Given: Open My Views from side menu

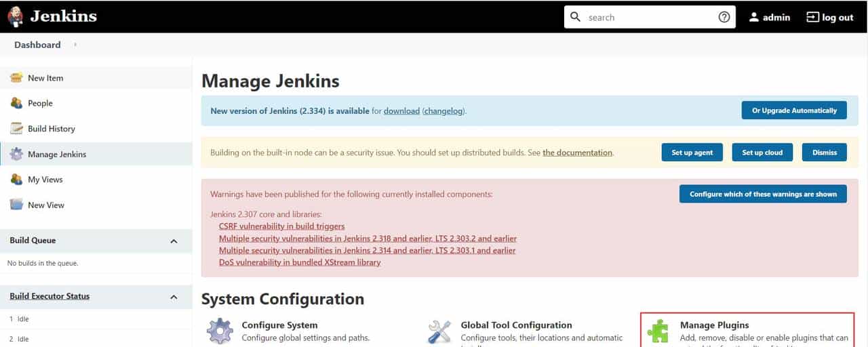Looking at the screenshot, I should point(45,180).
